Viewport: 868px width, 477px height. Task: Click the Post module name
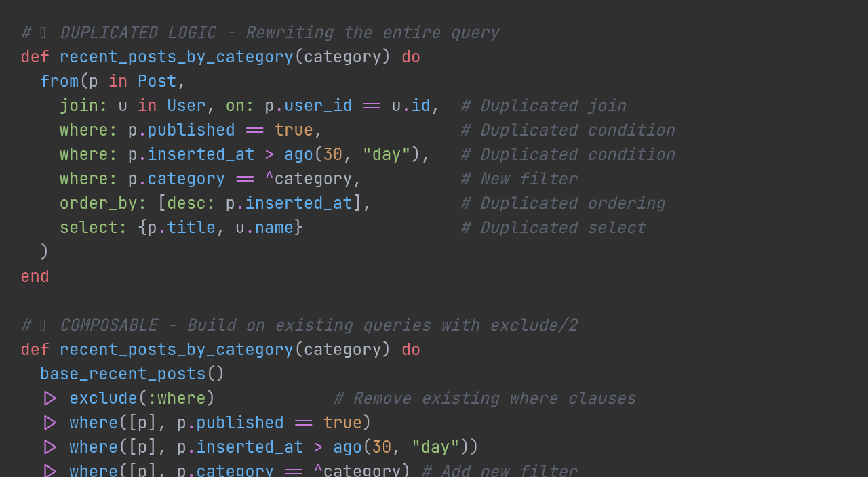click(x=157, y=81)
